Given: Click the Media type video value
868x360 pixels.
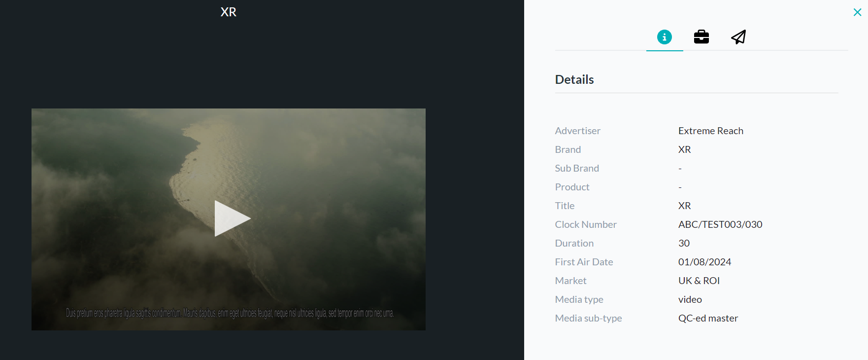Looking at the screenshot, I should tap(690, 299).
